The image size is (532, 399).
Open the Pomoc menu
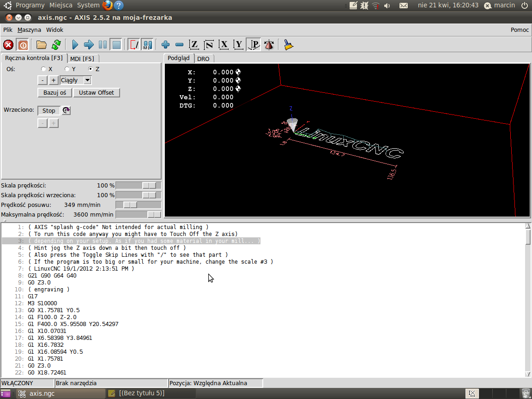pos(520,30)
